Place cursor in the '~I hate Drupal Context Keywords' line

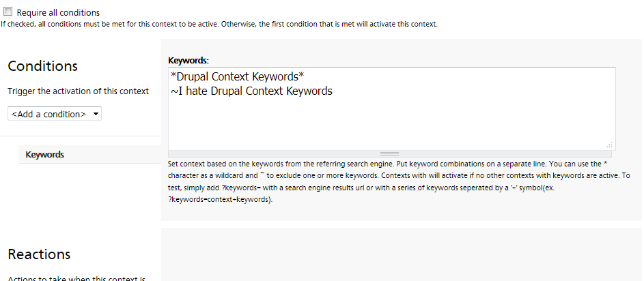pos(251,91)
